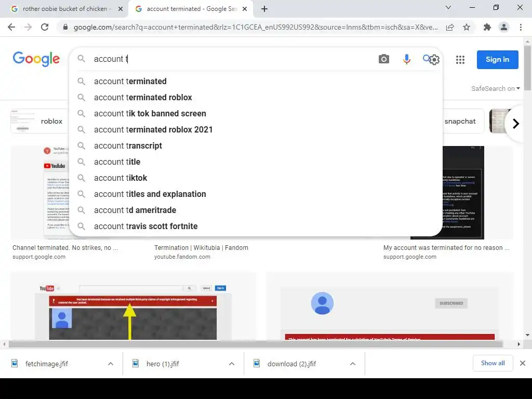Viewport: 532px width, 399px height.
Task: Open the Chrome three-dot menu
Action: 521,27
